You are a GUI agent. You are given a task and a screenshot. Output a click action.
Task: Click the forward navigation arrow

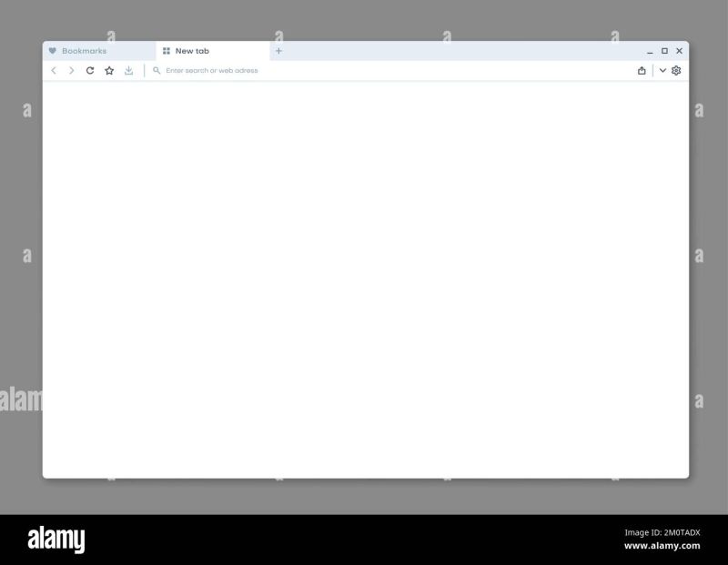click(x=71, y=70)
